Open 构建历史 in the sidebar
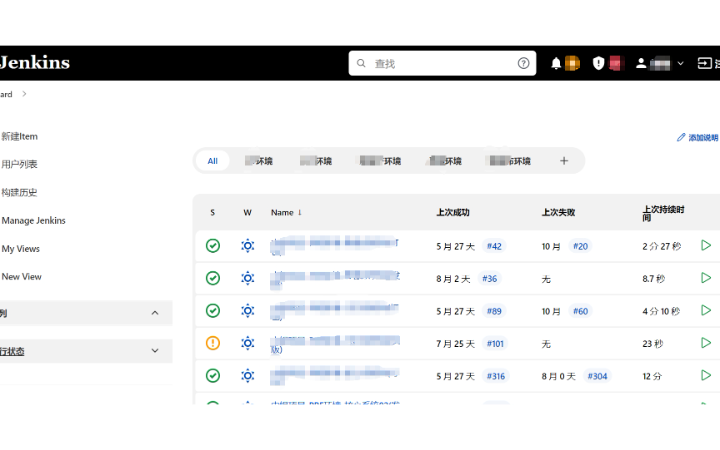This screenshot has height=450, width=720. [19, 192]
